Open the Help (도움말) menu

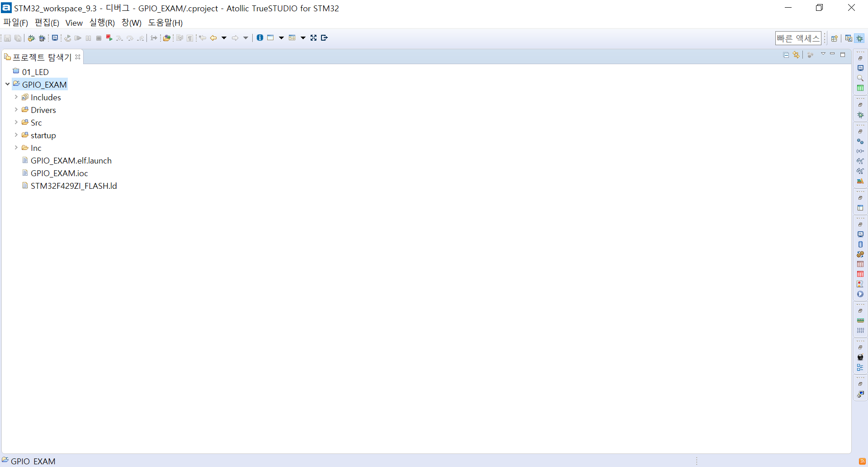click(x=165, y=23)
